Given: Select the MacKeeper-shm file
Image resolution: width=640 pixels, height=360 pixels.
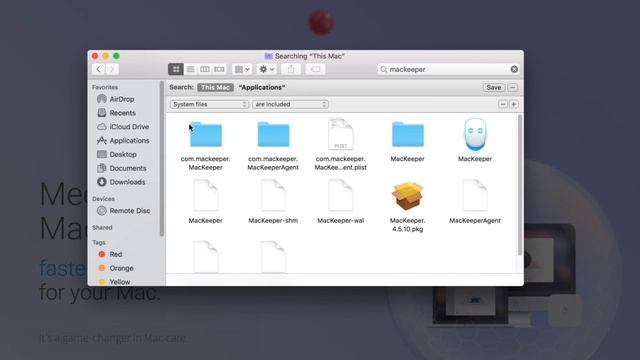Looking at the screenshot, I should click(x=273, y=196).
